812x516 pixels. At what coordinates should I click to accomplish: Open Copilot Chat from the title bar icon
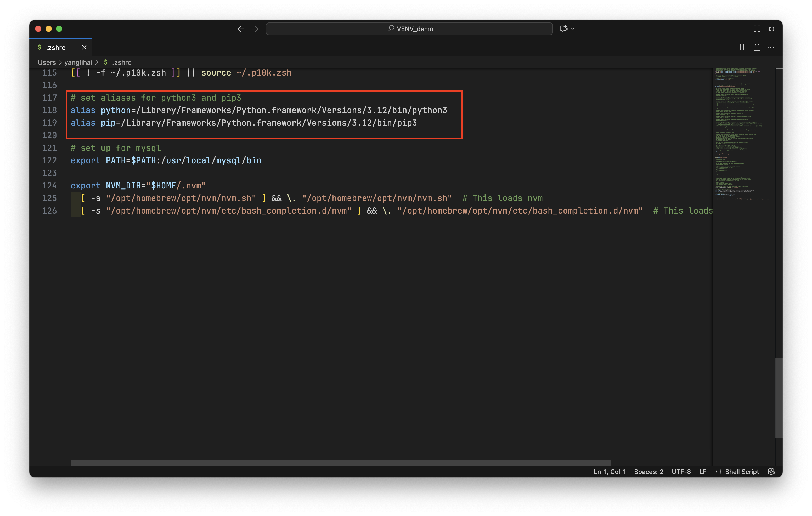(563, 29)
